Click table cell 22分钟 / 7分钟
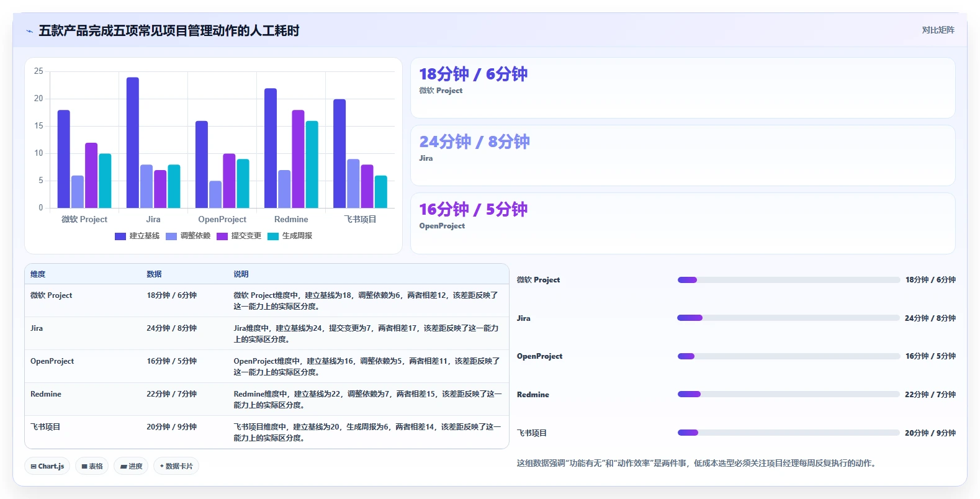This screenshot has height=499, width=980. coord(172,394)
